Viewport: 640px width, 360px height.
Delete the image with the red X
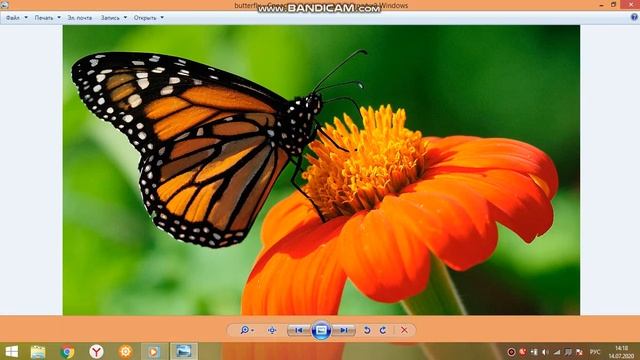pos(404,330)
